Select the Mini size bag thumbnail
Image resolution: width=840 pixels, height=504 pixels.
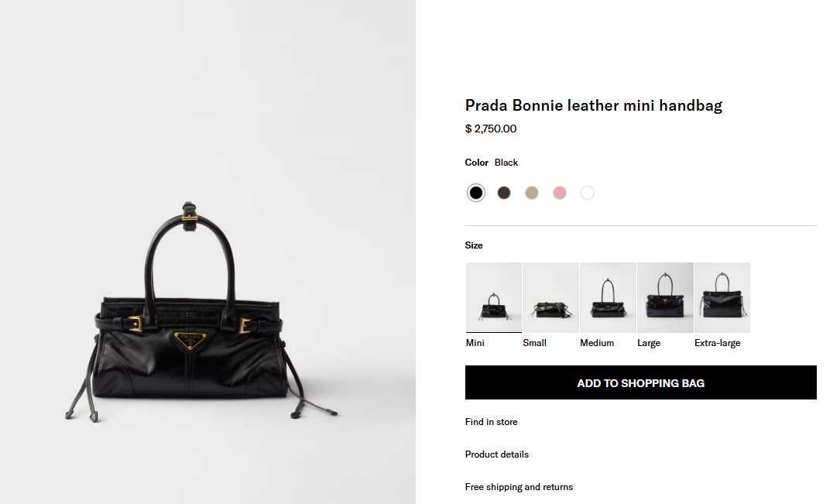[x=493, y=297]
